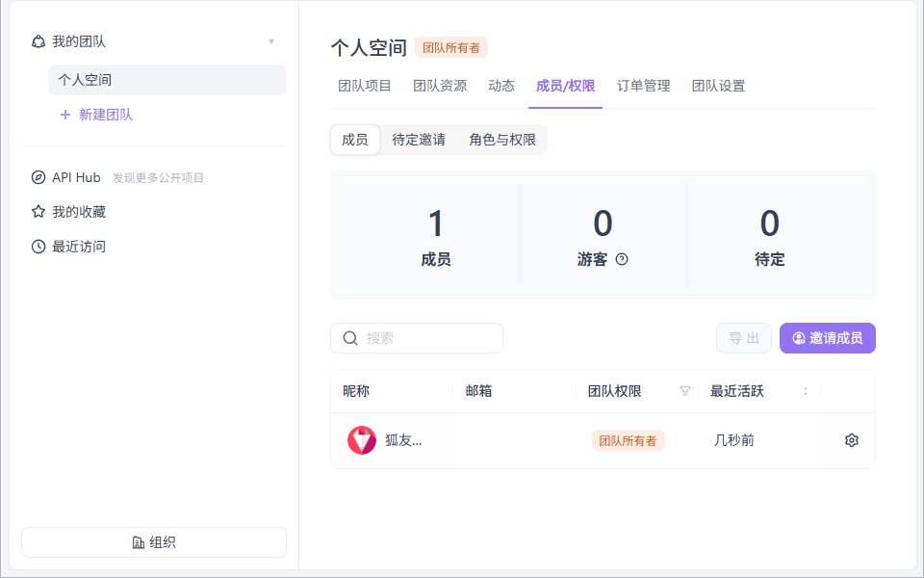Open 新建团队 link
Viewport: 924px width, 578px height.
point(106,115)
